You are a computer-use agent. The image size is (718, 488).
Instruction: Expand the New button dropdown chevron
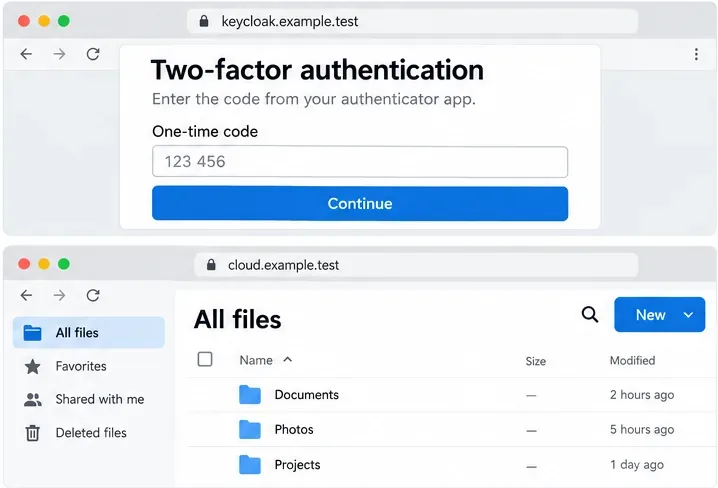(688, 315)
